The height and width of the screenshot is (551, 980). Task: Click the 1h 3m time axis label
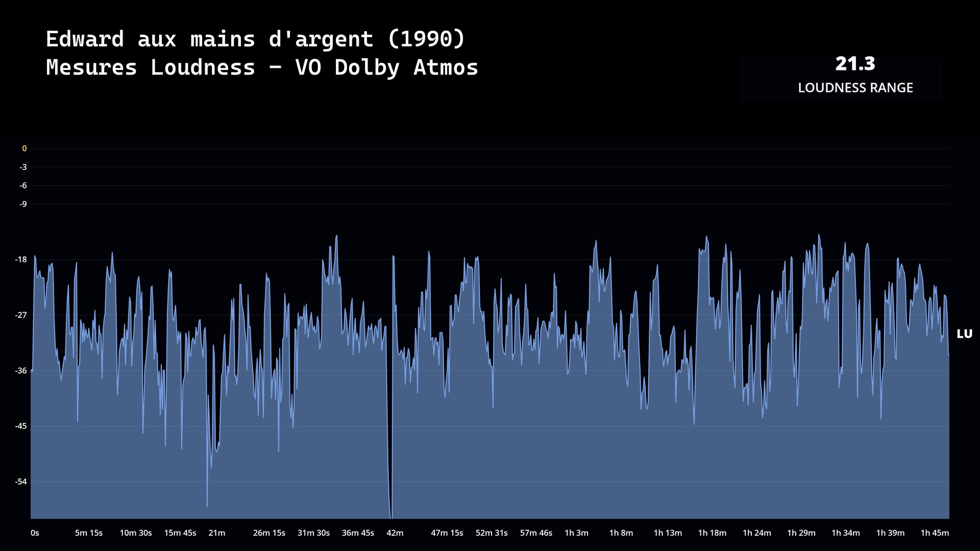(x=576, y=533)
